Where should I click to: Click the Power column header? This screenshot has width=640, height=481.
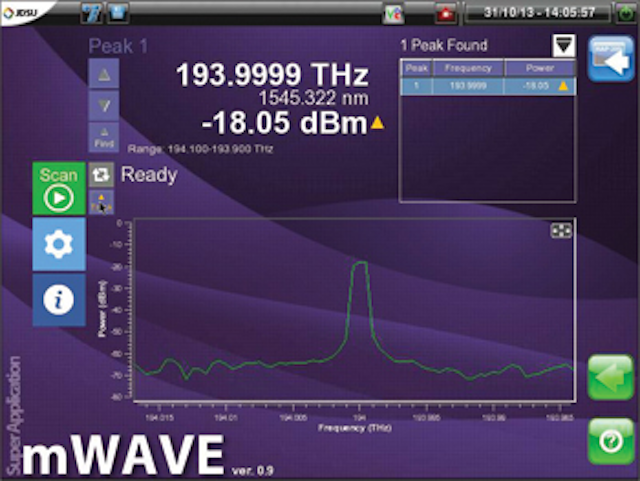pos(540,68)
